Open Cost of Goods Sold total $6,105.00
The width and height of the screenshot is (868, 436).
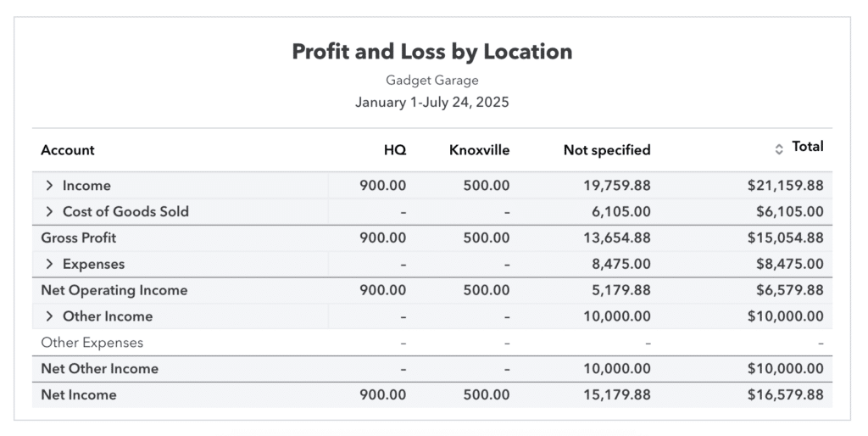pos(790,211)
